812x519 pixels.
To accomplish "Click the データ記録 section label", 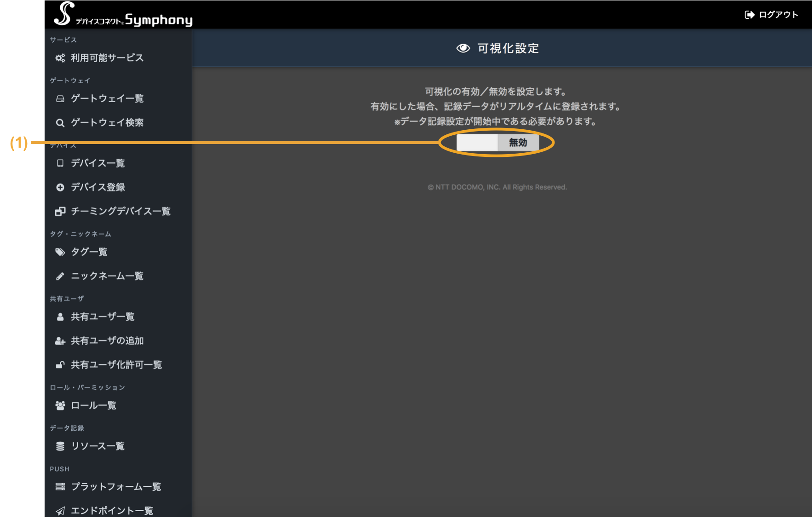I will (x=67, y=428).
